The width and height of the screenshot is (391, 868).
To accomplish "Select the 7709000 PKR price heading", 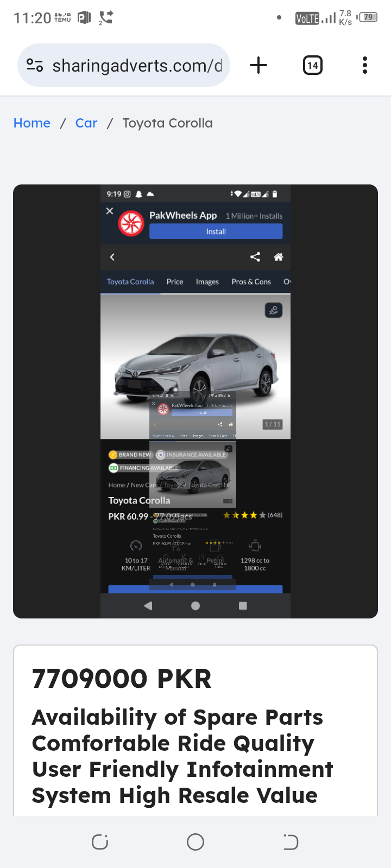I will coord(122,679).
